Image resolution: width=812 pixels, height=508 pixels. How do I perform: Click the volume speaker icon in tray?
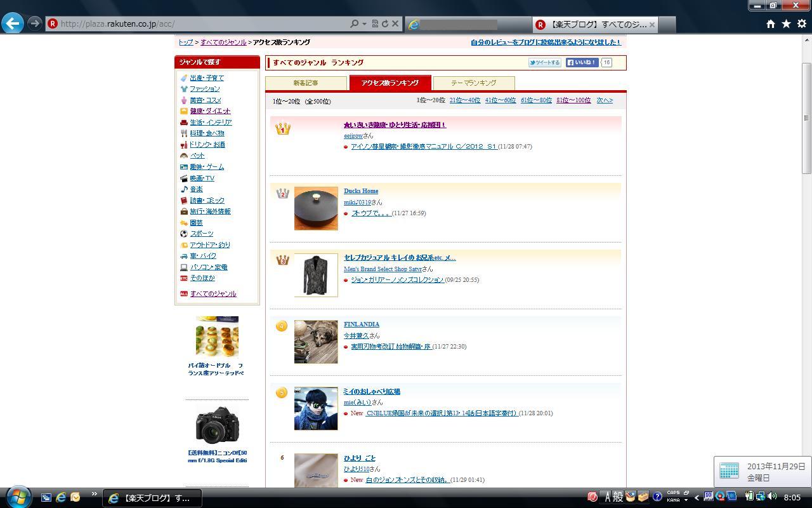coord(771,497)
